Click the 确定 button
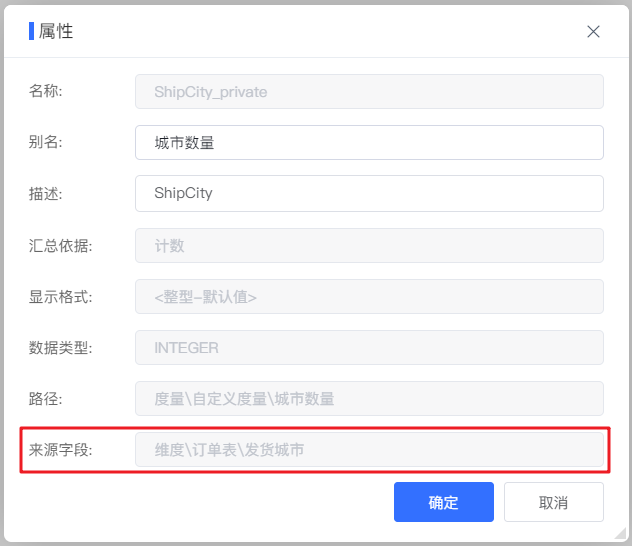The width and height of the screenshot is (632, 546). point(444,502)
